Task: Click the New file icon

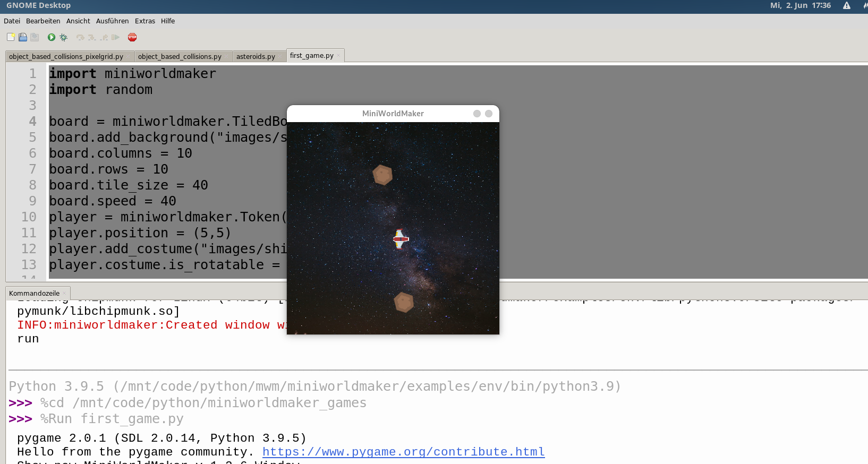Action: tap(11, 37)
